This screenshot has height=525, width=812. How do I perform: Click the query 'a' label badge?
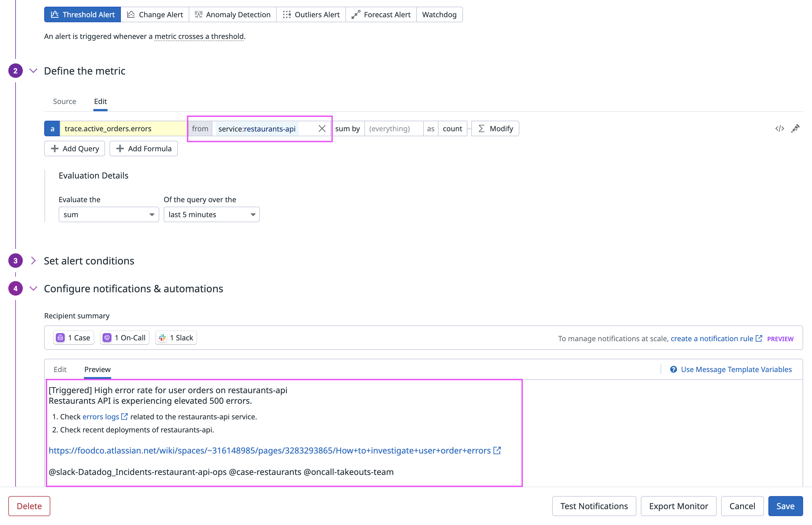(x=52, y=128)
